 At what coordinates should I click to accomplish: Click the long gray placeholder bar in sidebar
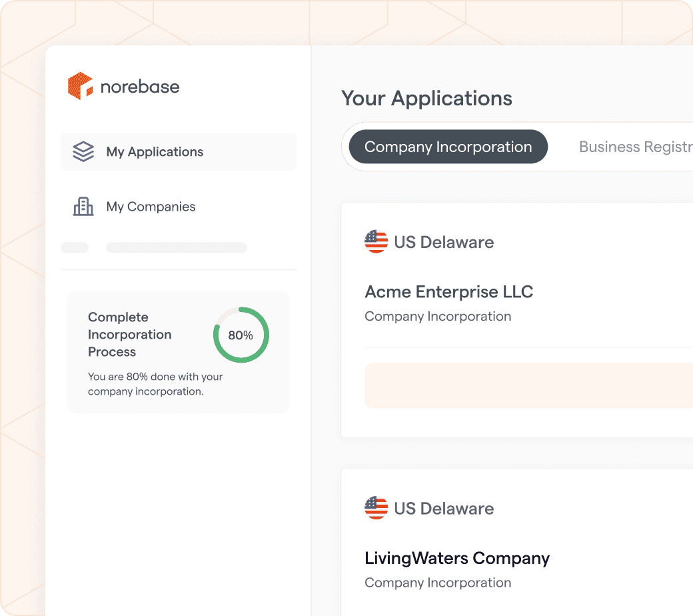[176, 247]
